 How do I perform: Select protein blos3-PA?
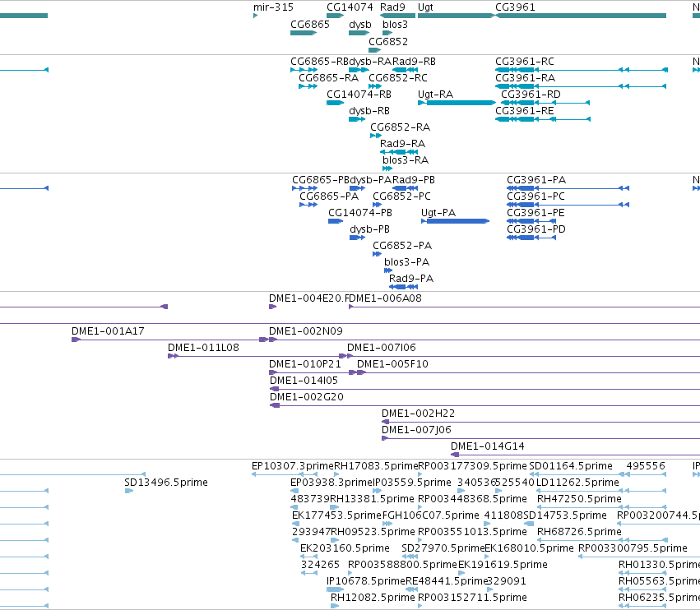pos(406,262)
